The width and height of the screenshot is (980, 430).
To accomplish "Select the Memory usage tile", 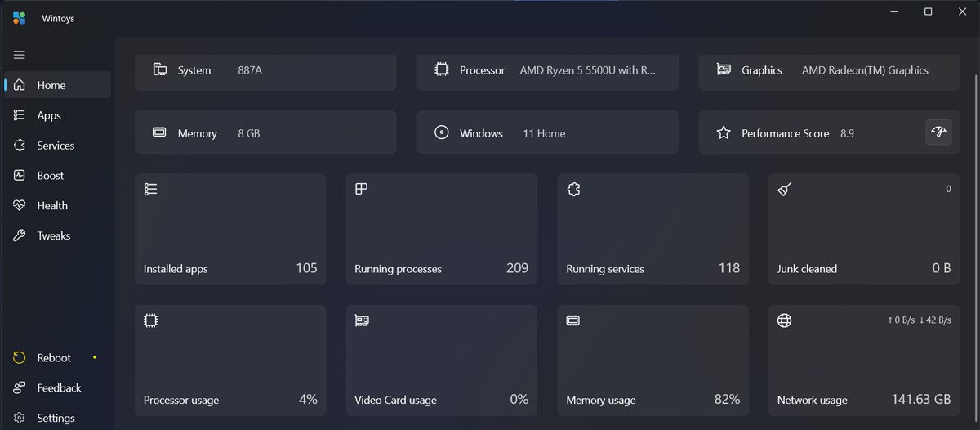I will [653, 361].
